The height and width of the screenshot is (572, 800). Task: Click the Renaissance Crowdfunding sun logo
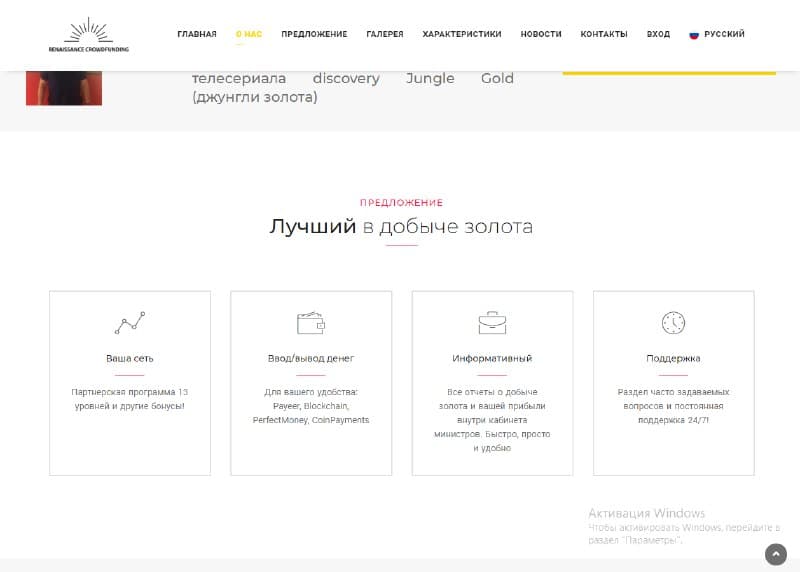pos(88,34)
